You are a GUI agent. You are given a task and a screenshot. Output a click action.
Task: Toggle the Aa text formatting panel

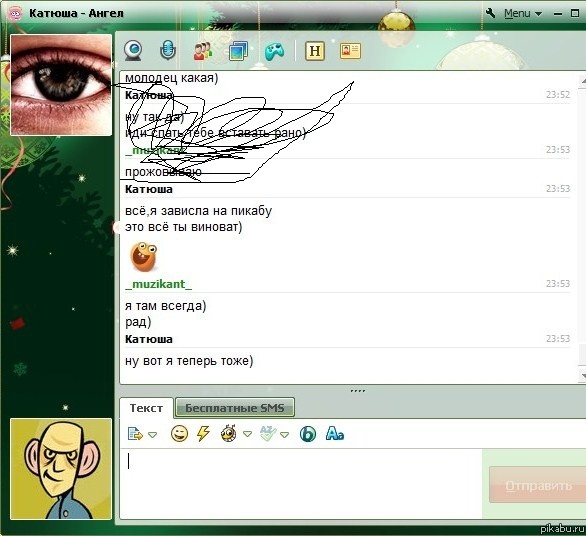pos(334,434)
